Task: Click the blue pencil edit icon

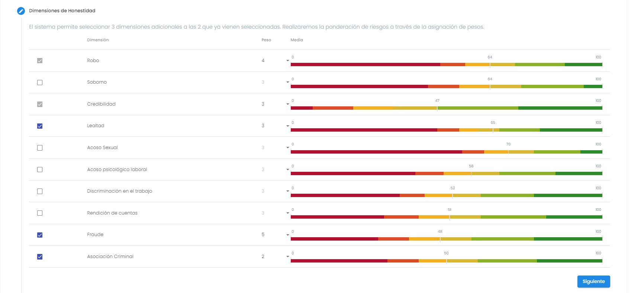Action: (21, 11)
